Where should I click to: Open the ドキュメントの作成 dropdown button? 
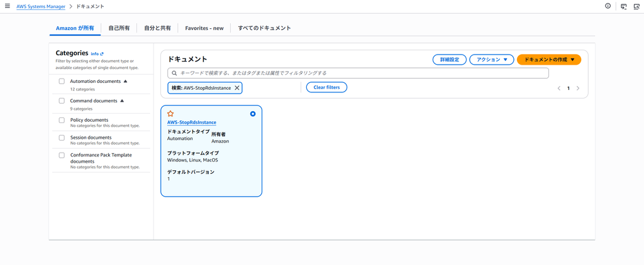(x=549, y=60)
